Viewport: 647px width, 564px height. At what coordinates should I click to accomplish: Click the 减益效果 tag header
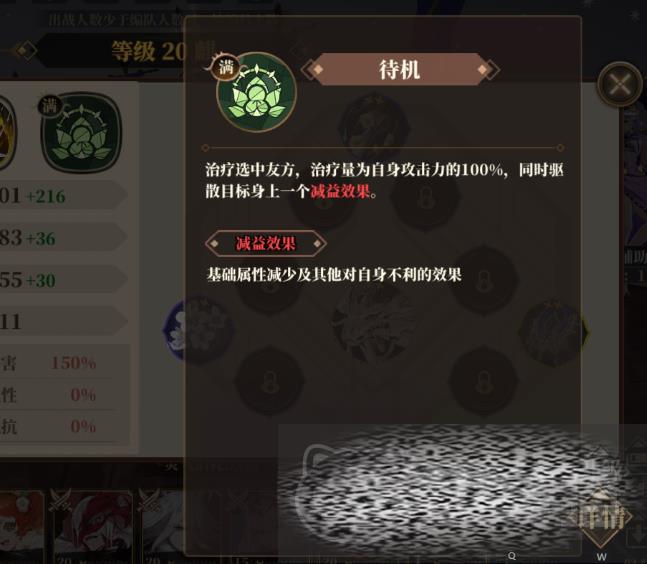[266, 243]
